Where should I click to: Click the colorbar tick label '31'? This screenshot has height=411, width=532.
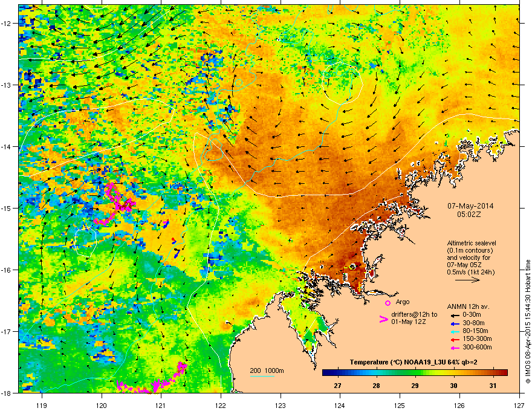pos(493,386)
